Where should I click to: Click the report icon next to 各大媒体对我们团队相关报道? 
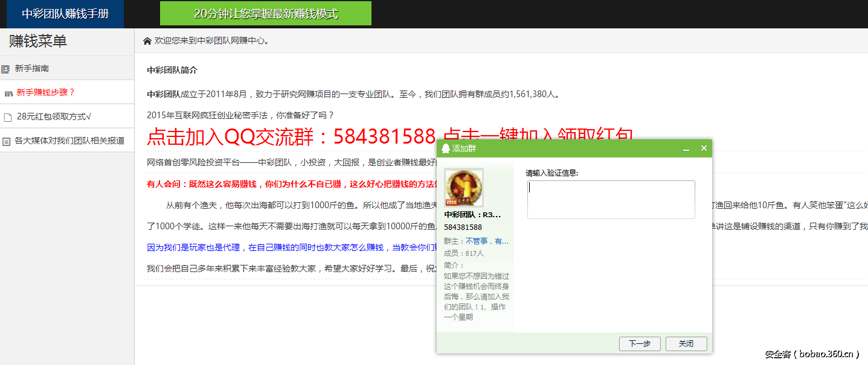tap(8, 139)
